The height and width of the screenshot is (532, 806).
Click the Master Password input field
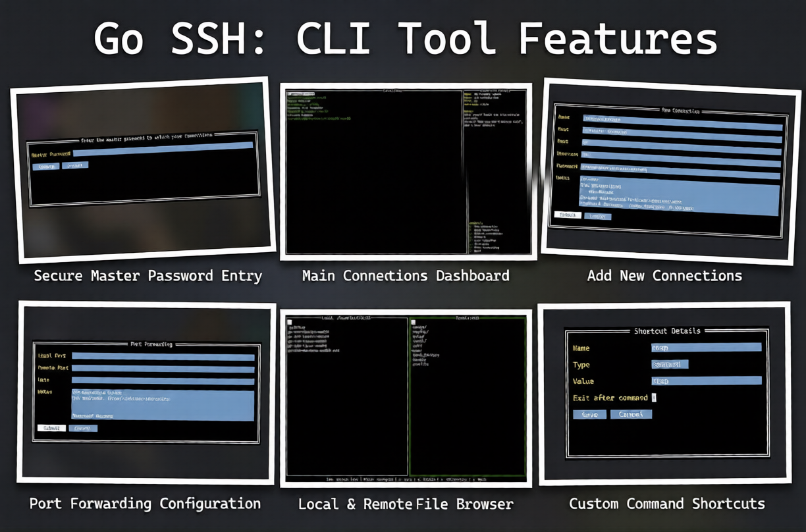point(163,151)
